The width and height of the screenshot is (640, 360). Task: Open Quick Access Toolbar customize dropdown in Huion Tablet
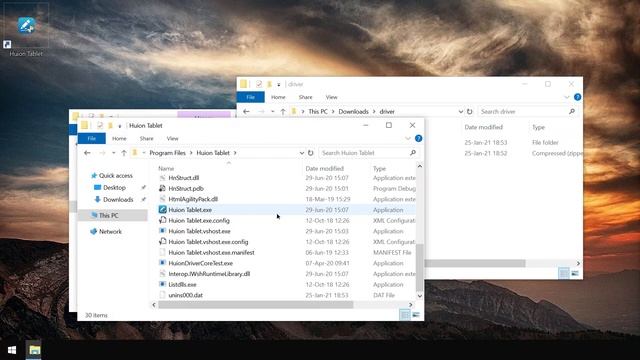point(120,126)
